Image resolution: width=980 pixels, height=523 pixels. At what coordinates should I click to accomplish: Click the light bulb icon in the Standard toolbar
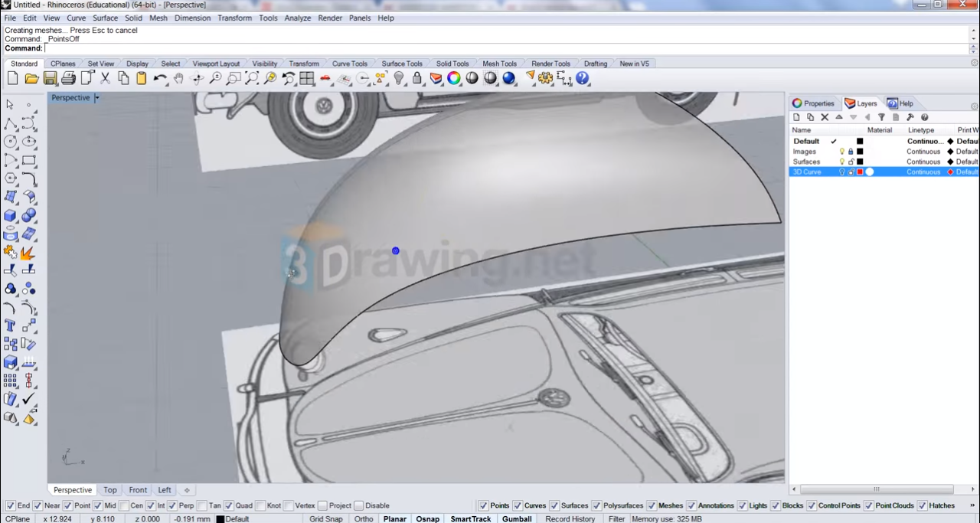[399, 78]
